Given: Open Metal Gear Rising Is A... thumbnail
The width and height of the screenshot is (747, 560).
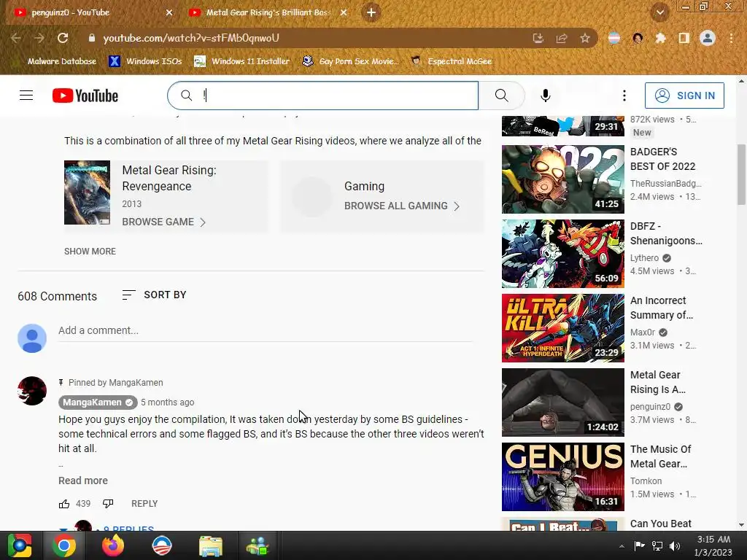Looking at the screenshot, I should [562, 402].
